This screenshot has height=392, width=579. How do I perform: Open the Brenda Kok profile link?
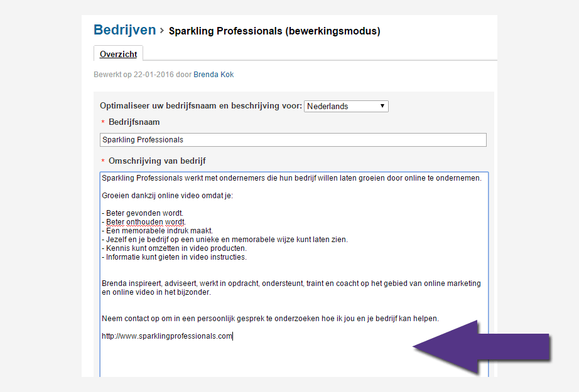pos(214,75)
